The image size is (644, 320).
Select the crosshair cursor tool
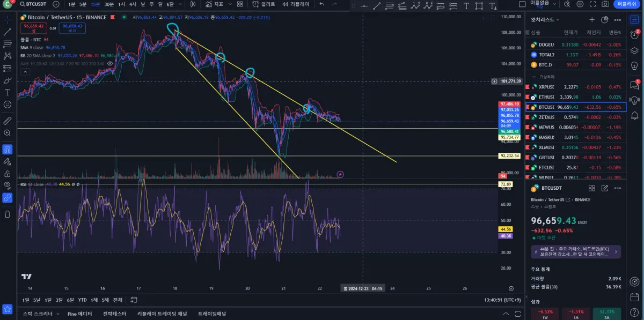click(8, 19)
